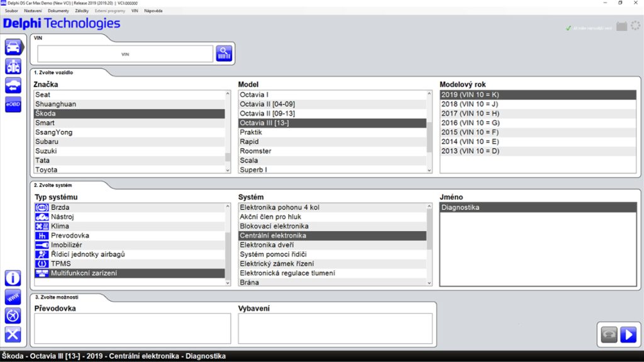Select model year 2016 (VIN 10 = G)
Screen dimensions: 644x362
(x=538, y=123)
